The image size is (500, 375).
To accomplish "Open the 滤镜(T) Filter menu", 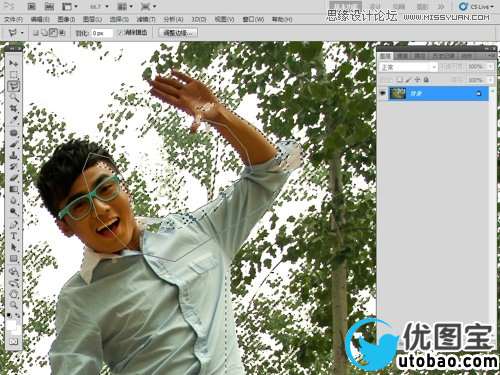I will (146, 19).
